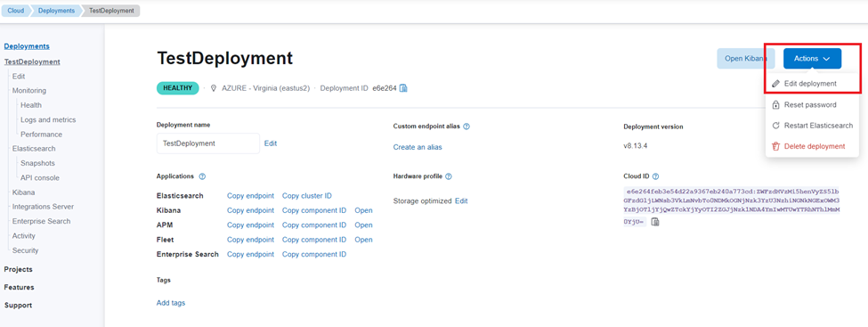
Task: Click the Open Kibana button
Action: (746, 58)
